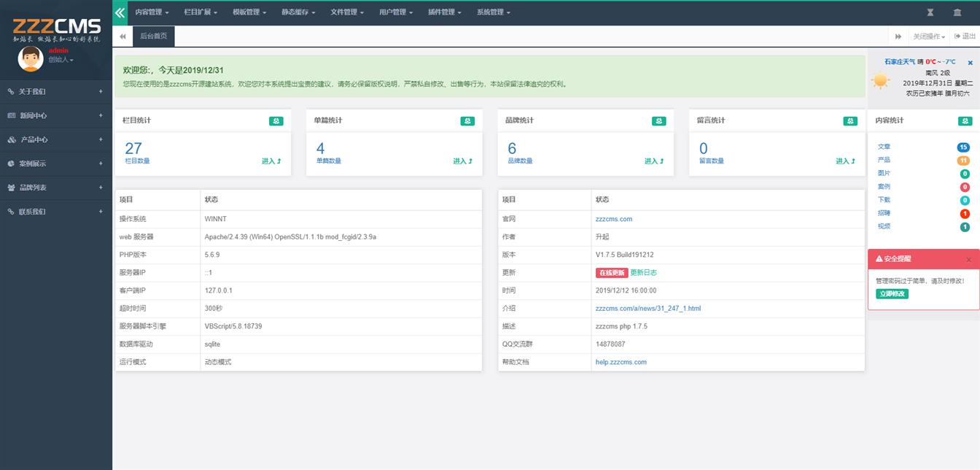Open the 插件管理 menu
This screenshot has width=980, height=470.
[445, 12]
